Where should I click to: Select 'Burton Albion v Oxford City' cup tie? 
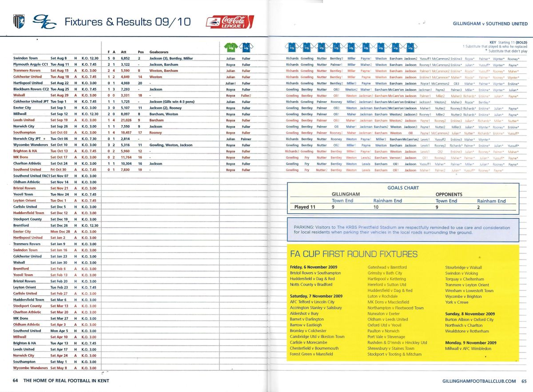[469, 320]
